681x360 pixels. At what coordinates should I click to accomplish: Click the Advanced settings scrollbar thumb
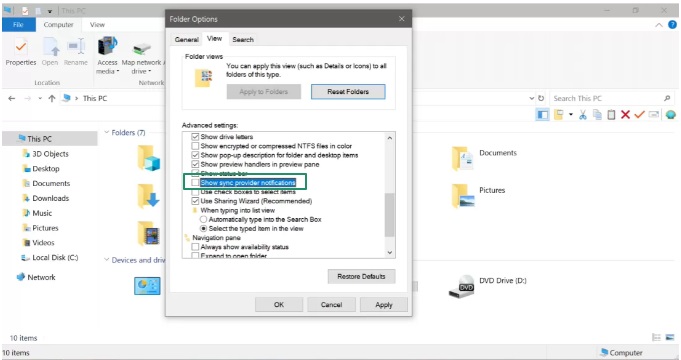coord(390,215)
